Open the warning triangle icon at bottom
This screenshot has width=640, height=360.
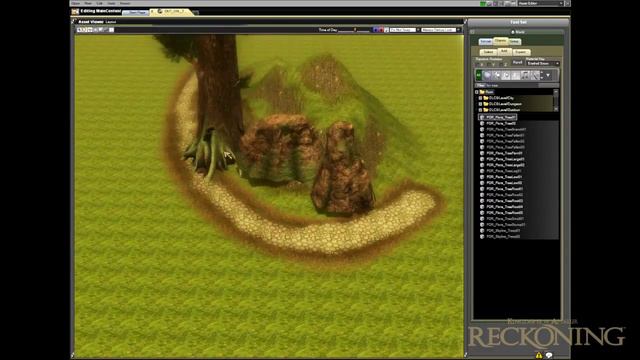click(x=539, y=355)
